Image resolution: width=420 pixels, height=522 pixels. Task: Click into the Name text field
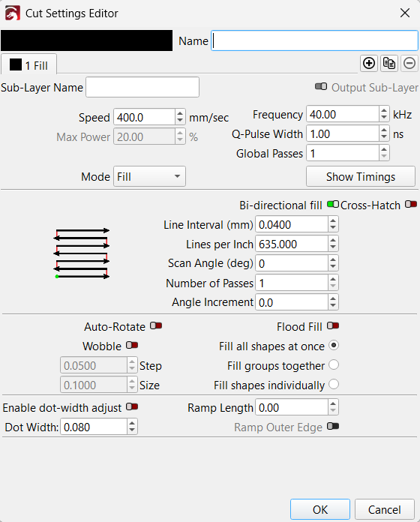314,40
